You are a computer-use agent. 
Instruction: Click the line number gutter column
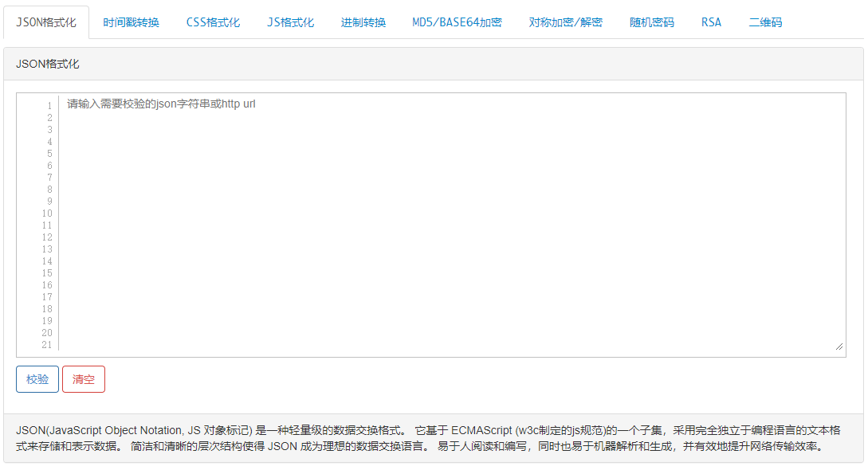(x=47, y=223)
